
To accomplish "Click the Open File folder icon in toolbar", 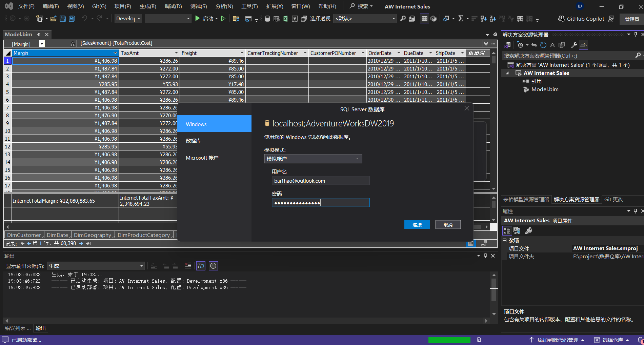I will coord(53,19).
